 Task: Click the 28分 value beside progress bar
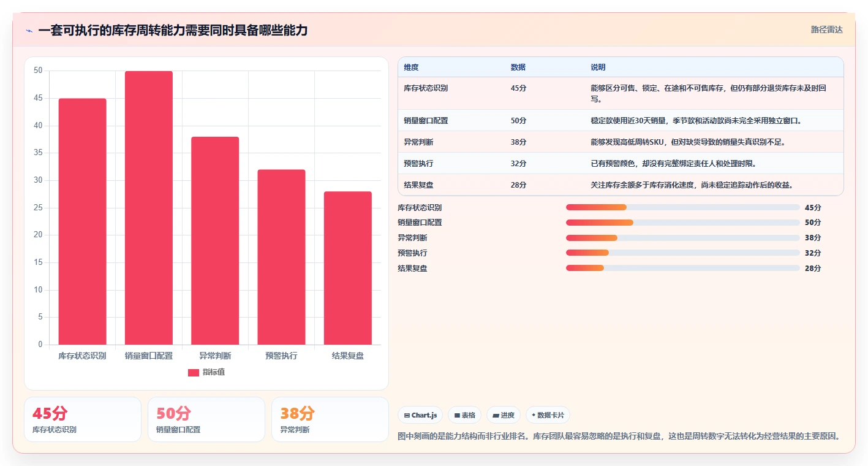pyautogui.click(x=813, y=268)
